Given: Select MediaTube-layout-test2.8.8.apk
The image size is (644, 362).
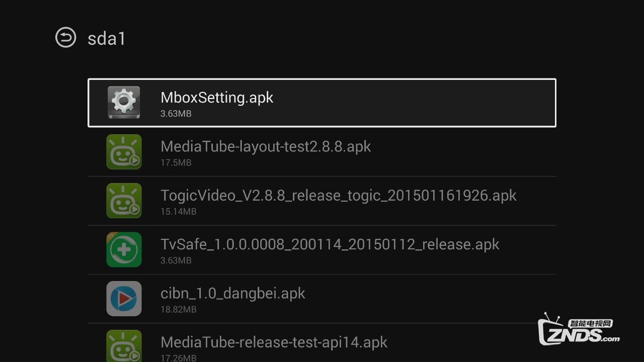Looking at the screenshot, I should click(x=266, y=146).
